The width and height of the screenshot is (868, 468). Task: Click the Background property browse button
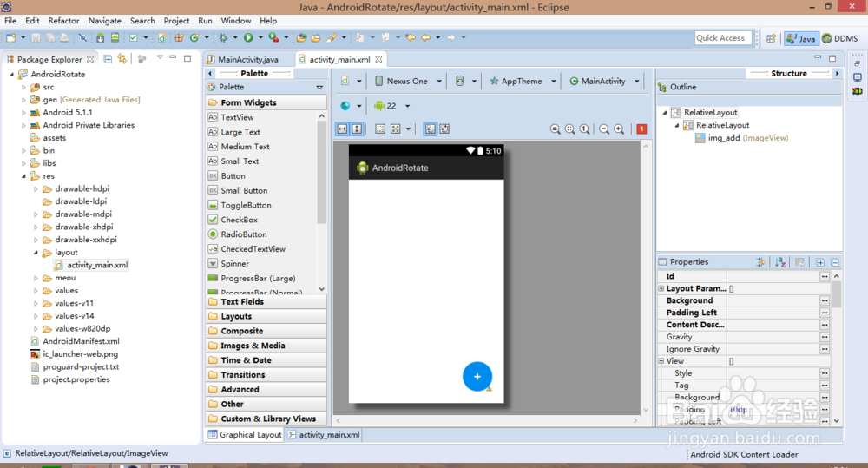pos(825,300)
